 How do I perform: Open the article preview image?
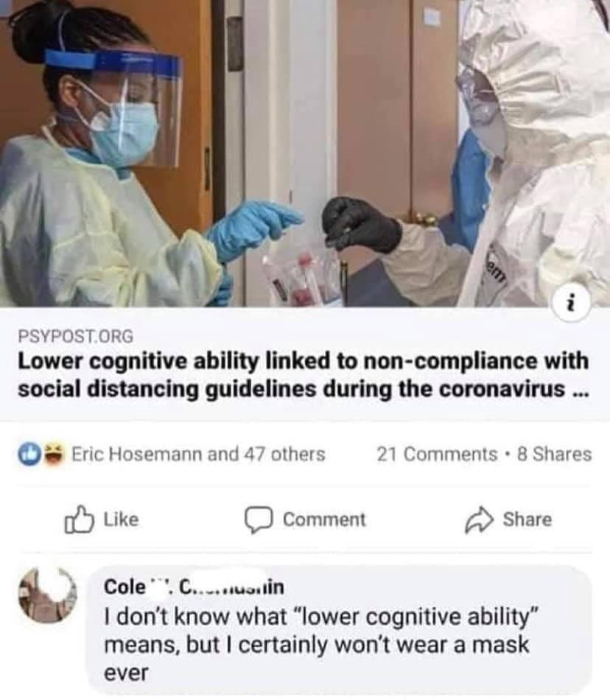pos(305,153)
